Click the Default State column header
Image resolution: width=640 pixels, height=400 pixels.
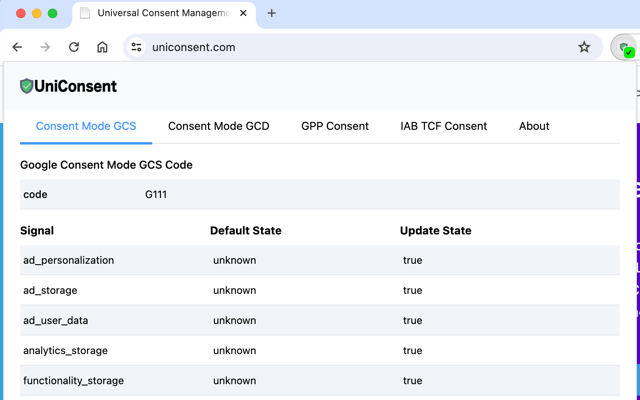(246, 231)
